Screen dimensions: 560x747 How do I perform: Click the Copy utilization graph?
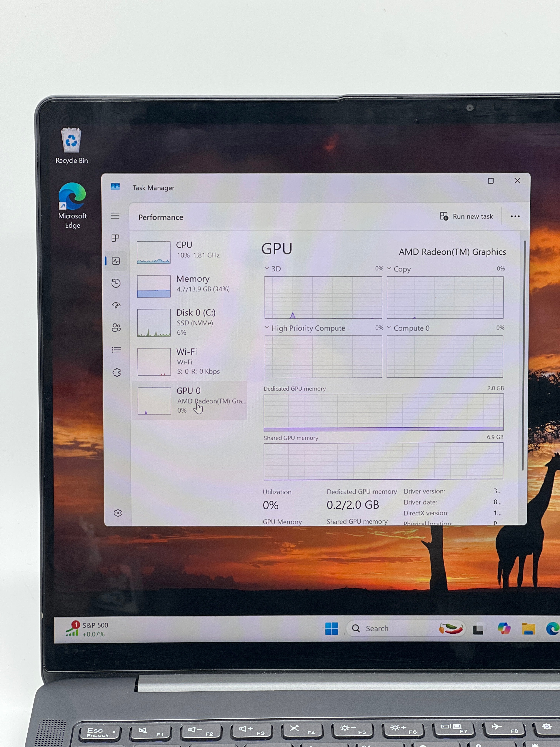pyautogui.click(x=445, y=298)
